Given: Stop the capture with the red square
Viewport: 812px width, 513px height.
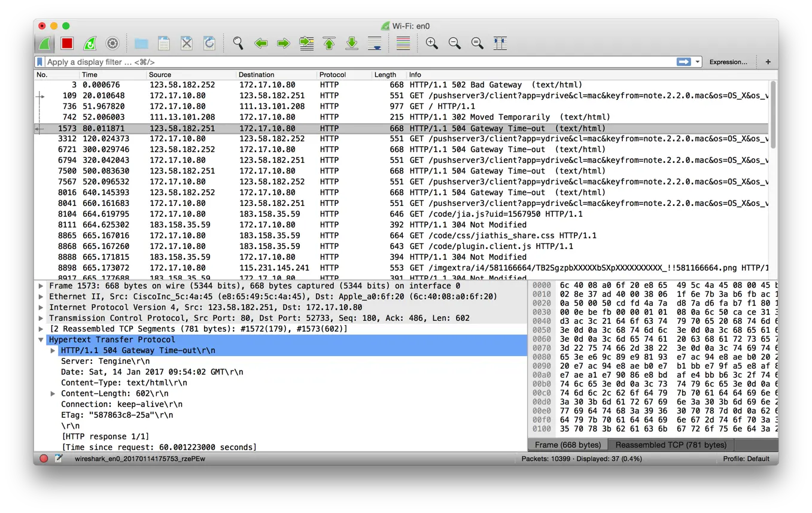Looking at the screenshot, I should (x=67, y=43).
